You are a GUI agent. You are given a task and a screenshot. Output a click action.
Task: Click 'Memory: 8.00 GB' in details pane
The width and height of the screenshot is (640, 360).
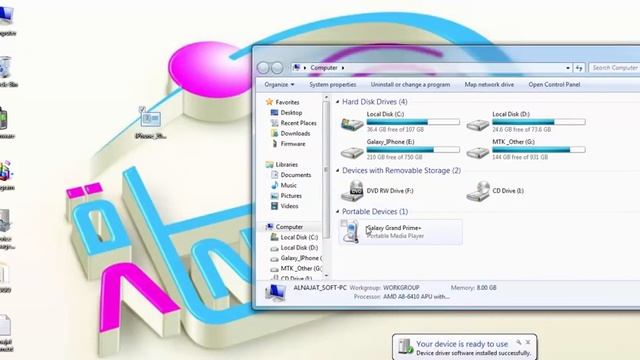pyautogui.click(x=473, y=288)
